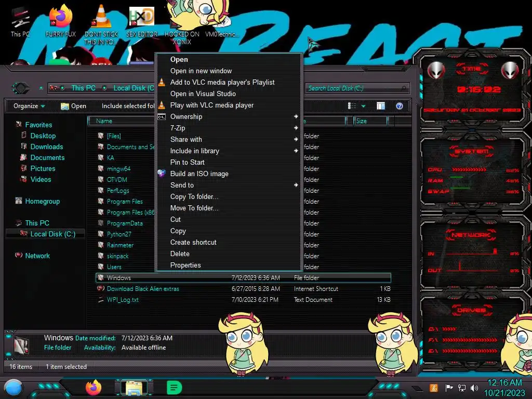The width and height of the screenshot is (532, 399).
Task: Click the change view layout icon
Action: click(352, 106)
